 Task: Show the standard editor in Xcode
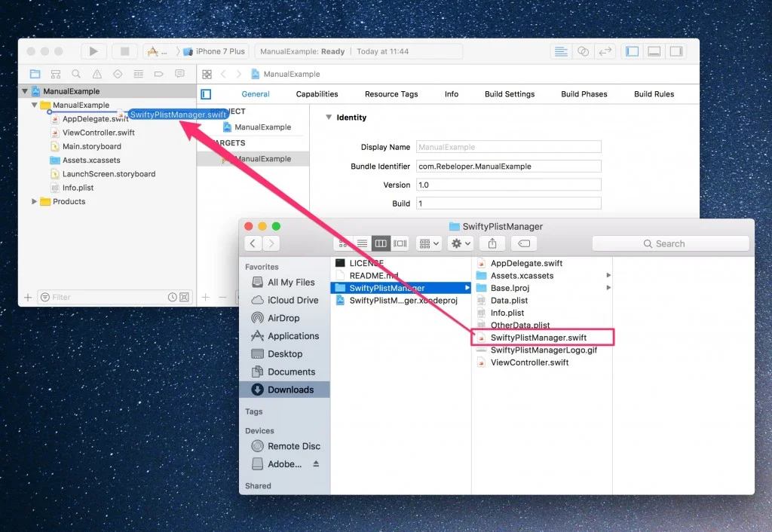[x=561, y=51]
